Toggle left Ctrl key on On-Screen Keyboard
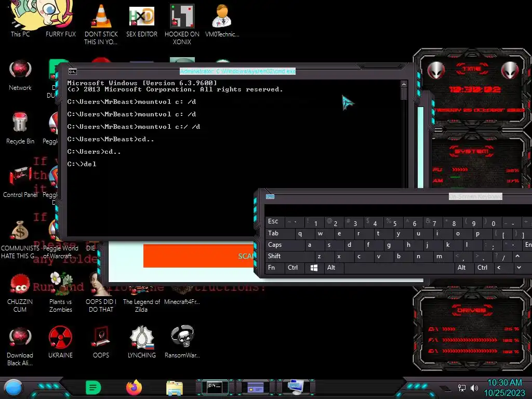The width and height of the screenshot is (532, 399). click(294, 268)
